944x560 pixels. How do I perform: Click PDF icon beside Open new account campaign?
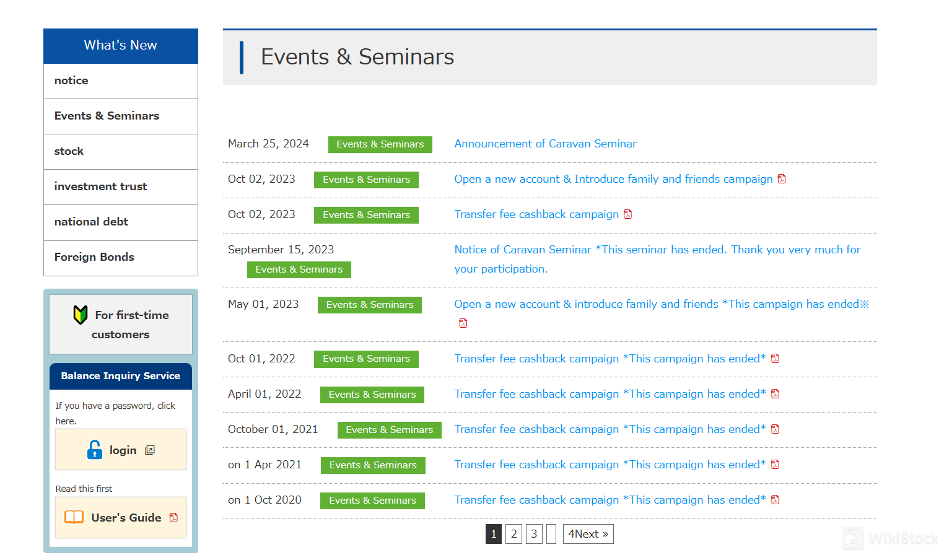(782, 179)
